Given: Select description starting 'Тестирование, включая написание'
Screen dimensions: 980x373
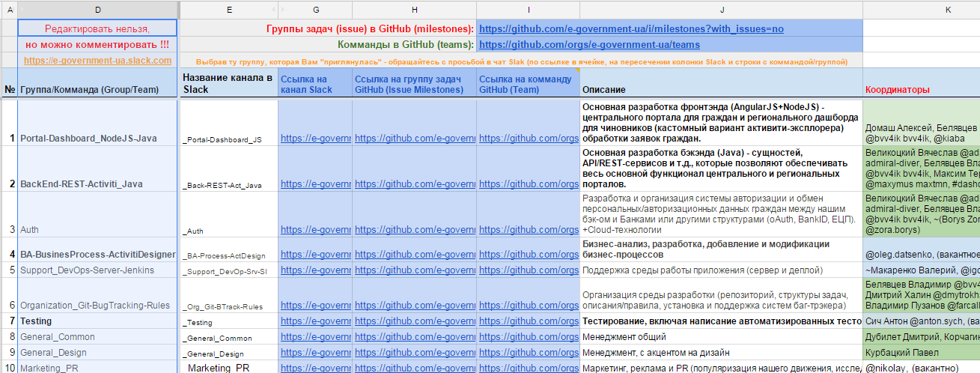Looking at the screenshot, I should click(722, 321).
